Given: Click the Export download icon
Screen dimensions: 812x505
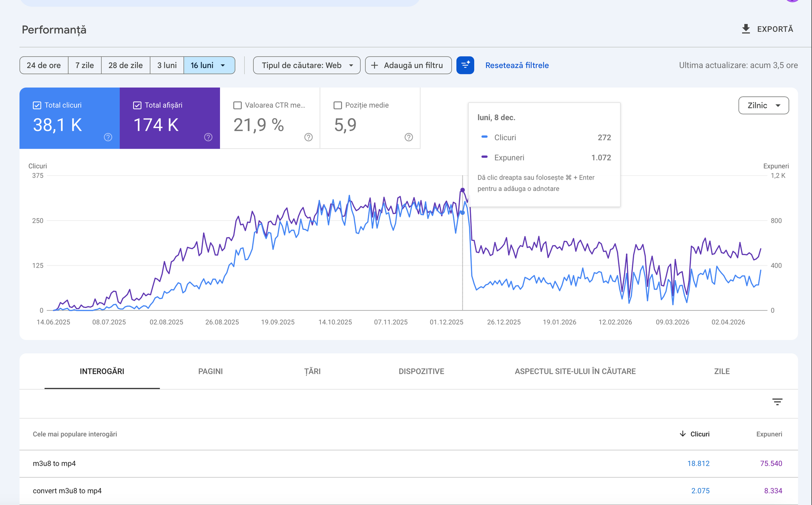Looking at the screenshot, I should point(745,29).
